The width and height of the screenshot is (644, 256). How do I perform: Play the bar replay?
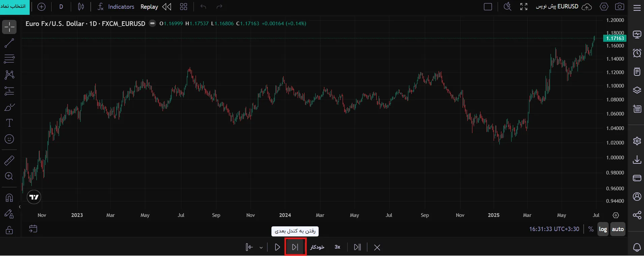click(x=277, y=247)
